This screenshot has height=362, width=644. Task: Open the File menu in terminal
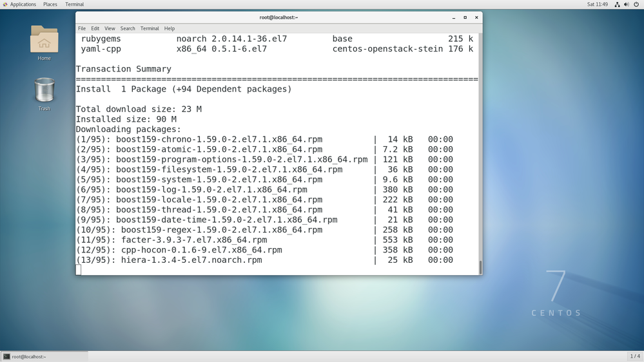coord(82,28)
